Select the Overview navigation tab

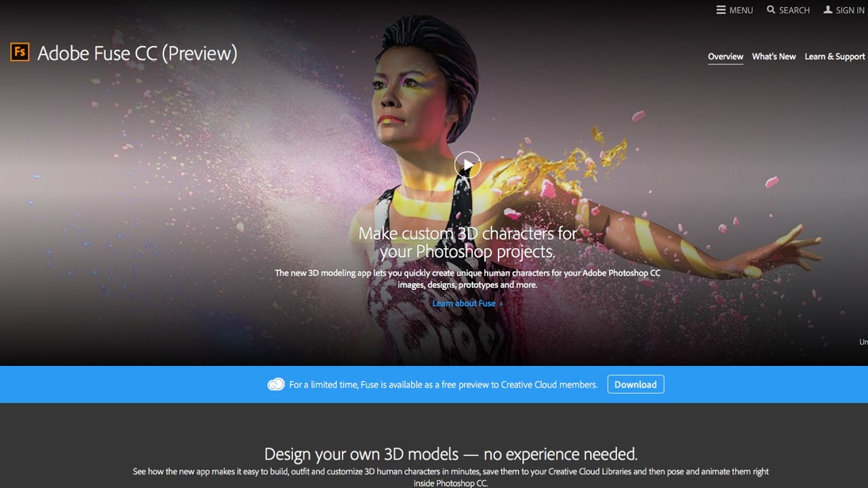(x=725, y=56)
